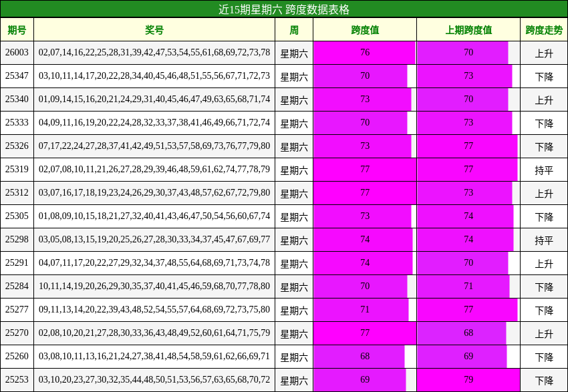
Task: Click the 跨度值 column header
Action: (x=364, y=30)
